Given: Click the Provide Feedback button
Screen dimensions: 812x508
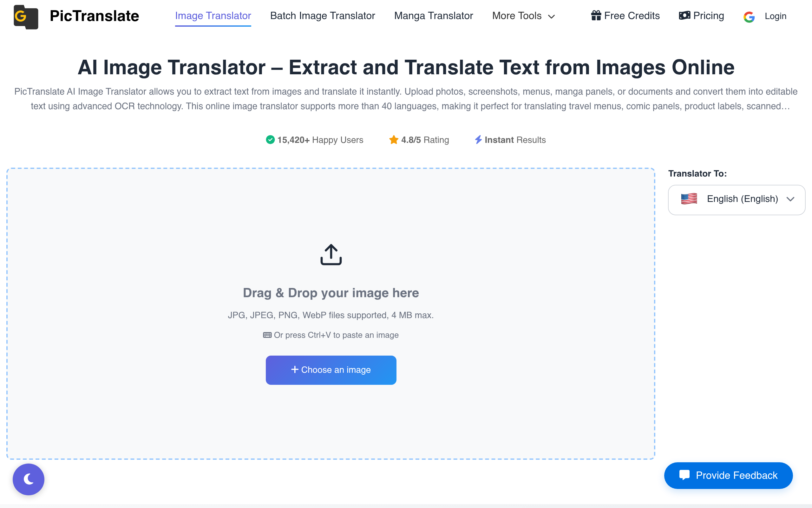Looking at the screenshot, I should pyautogui.click(x=728, y=475).
